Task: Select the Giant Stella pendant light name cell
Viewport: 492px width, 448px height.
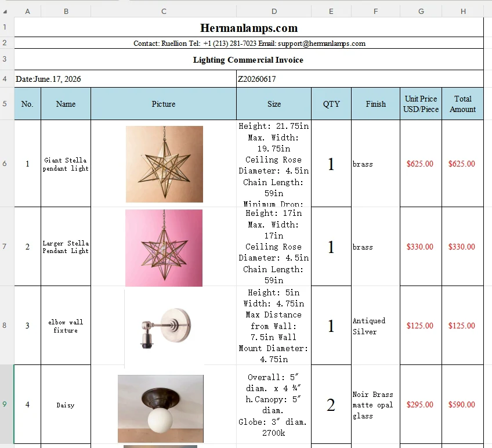Action: 66,164
